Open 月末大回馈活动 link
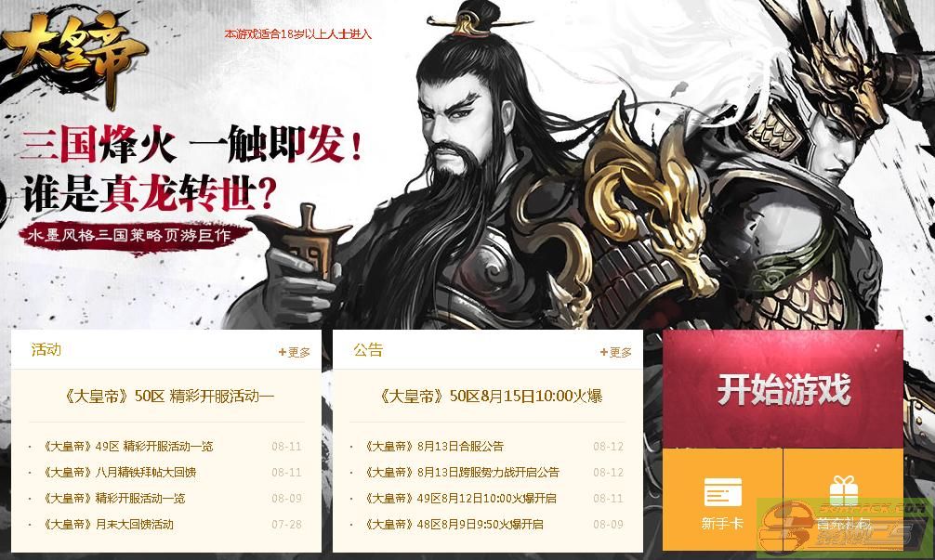The height and width of the screenshot is (560, 935). [x=108, y=525]
